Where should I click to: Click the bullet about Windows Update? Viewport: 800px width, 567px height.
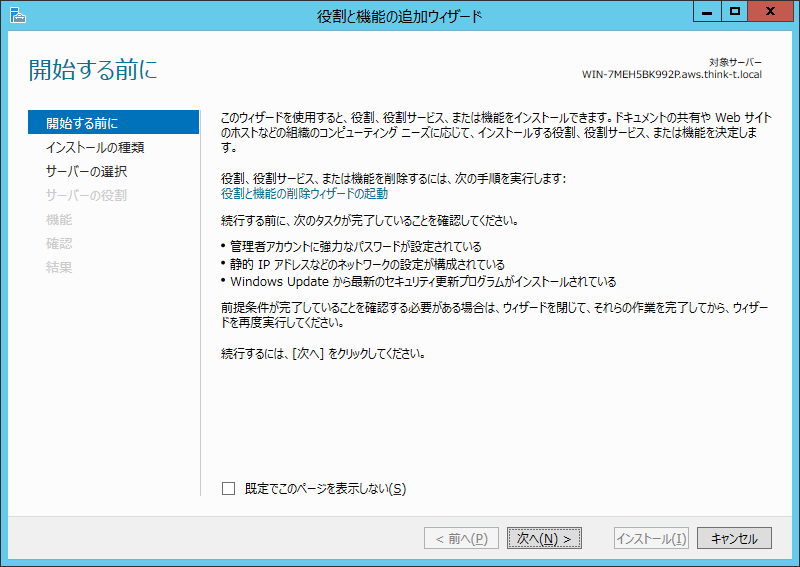click(423, 282)
